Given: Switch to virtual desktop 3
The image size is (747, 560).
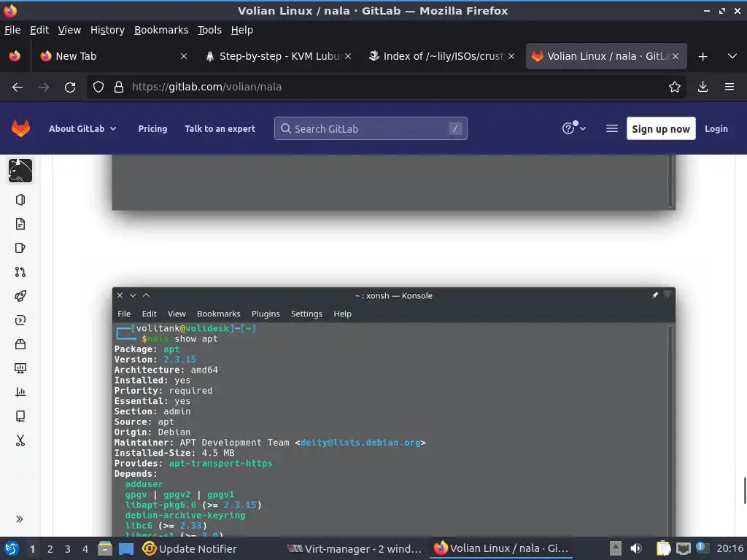Looking at the screenshot, I should (68, 549).
